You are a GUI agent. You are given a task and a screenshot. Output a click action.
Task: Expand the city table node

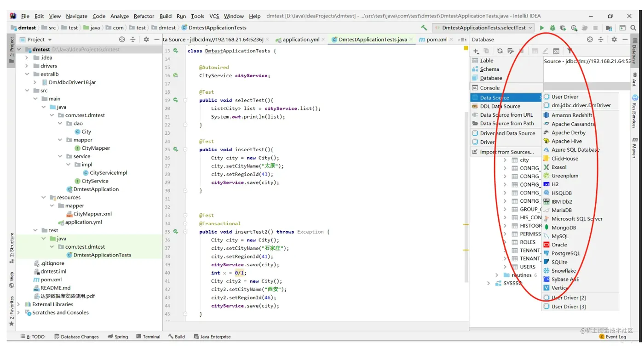click(505, 160)
